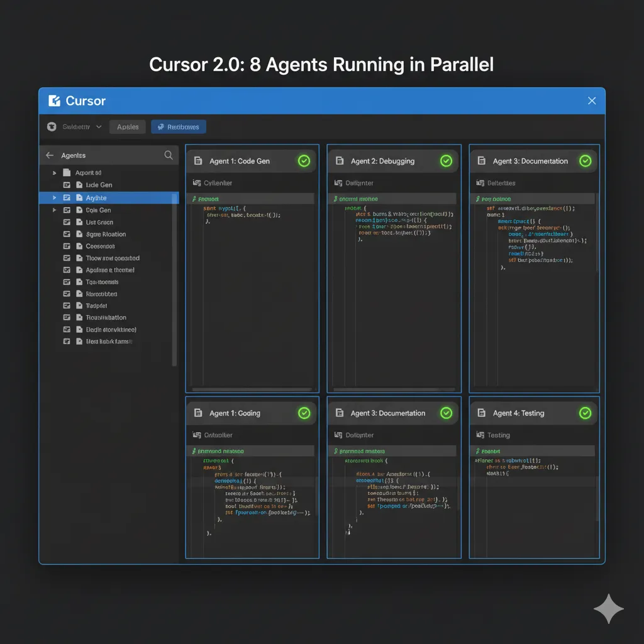The image size is (644, 644).
Task: Toggle the green checkmark on Agent 2: Debugging
Action: click(x=446, y=161)
